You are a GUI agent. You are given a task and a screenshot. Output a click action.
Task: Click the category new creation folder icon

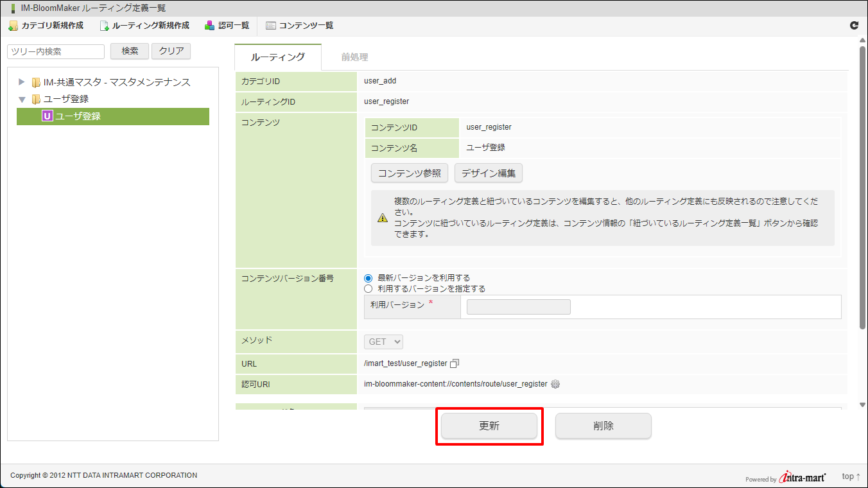point(13,26)
